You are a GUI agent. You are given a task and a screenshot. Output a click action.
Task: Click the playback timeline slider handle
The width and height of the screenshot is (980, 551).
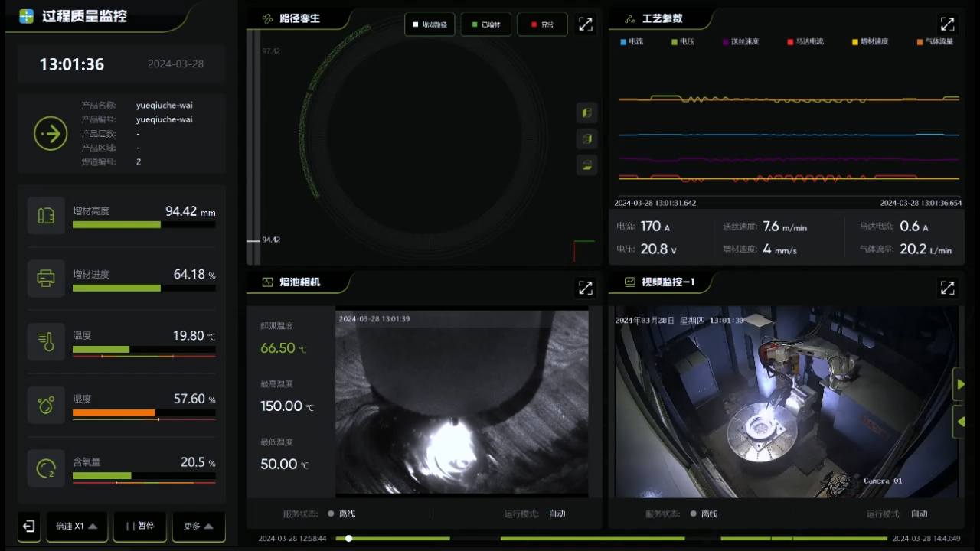349,539
